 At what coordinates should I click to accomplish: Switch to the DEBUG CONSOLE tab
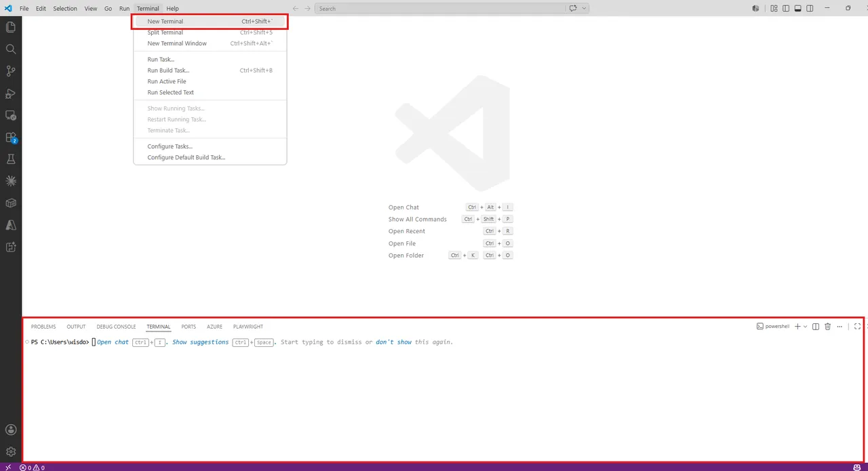[x=116, y=327]
